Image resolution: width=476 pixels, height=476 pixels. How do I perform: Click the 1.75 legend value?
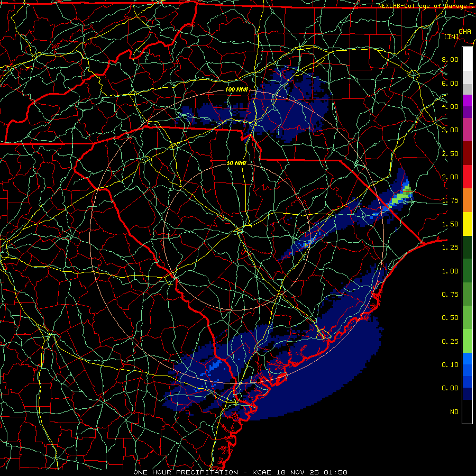pos(450,200)
